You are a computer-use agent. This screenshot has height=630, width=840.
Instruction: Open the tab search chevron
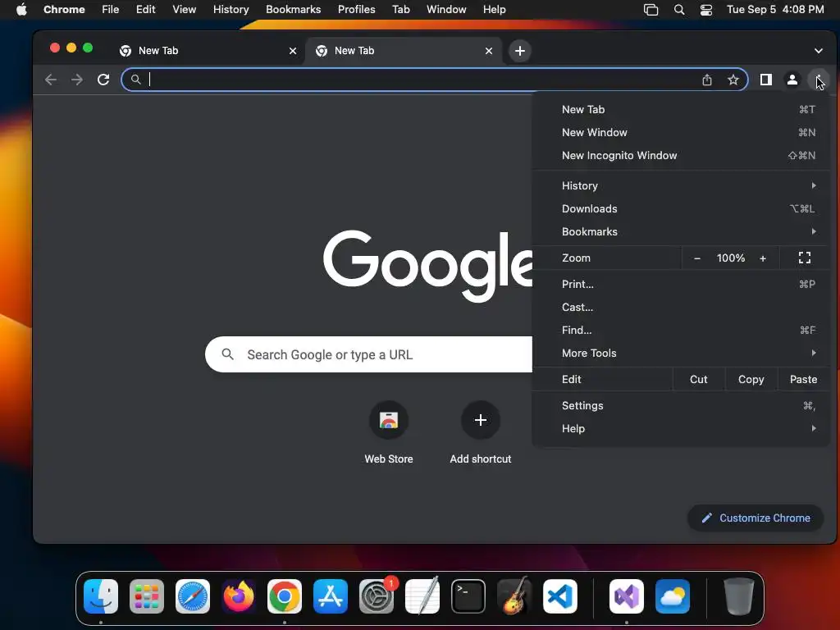tap(819, 51)
